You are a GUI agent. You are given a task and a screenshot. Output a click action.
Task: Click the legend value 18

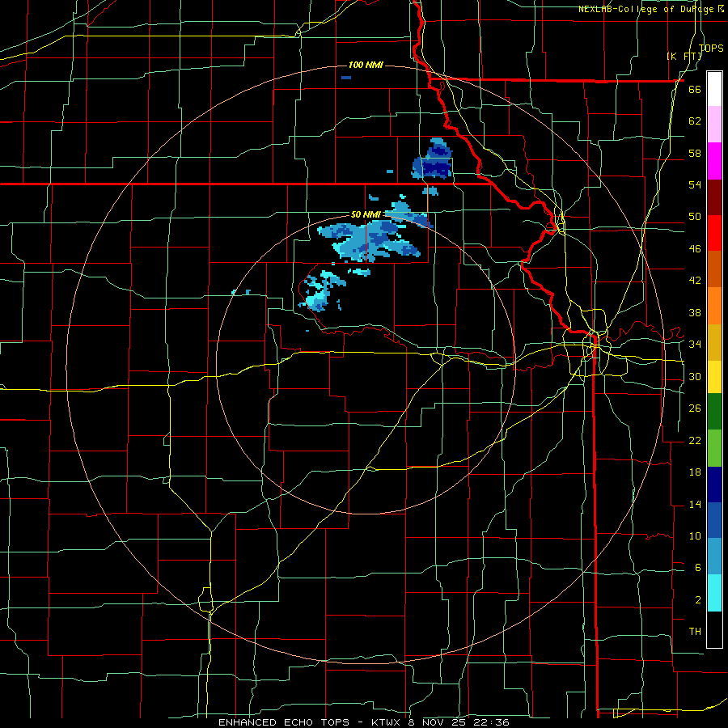(695, 472)
